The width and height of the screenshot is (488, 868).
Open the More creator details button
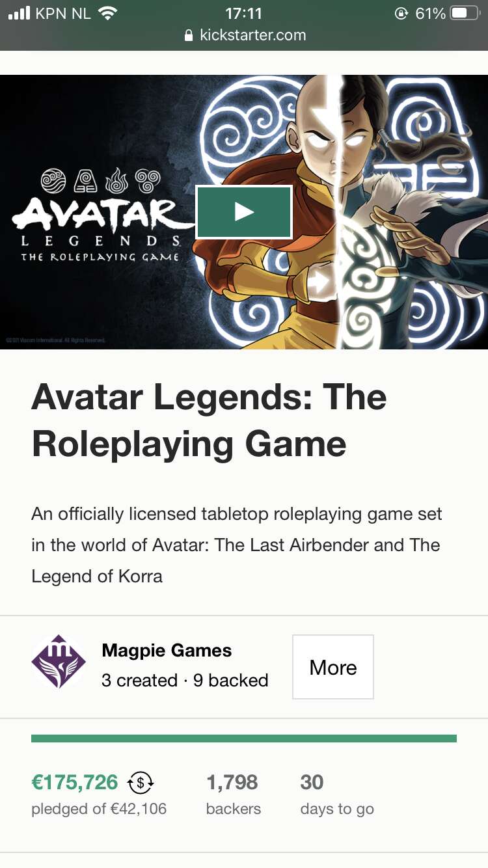(x=333, y=667)
